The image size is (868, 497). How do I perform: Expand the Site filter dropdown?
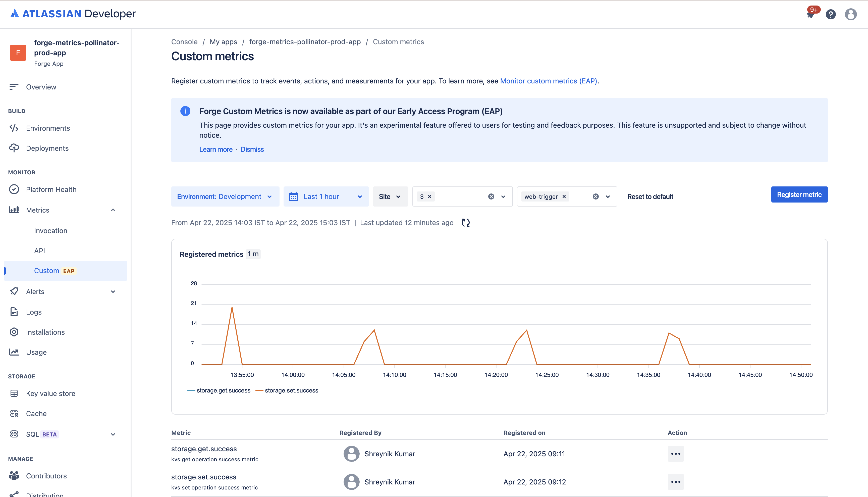point(390,196)
